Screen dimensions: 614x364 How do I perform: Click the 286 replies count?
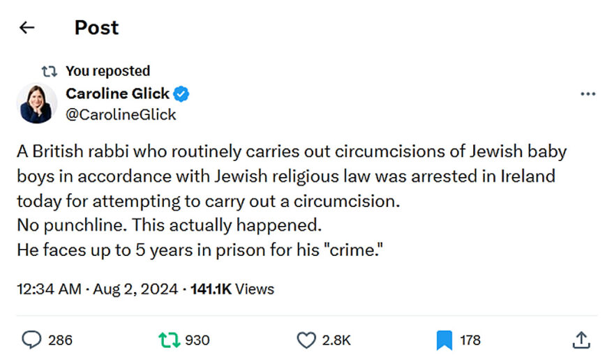(60, 340)
